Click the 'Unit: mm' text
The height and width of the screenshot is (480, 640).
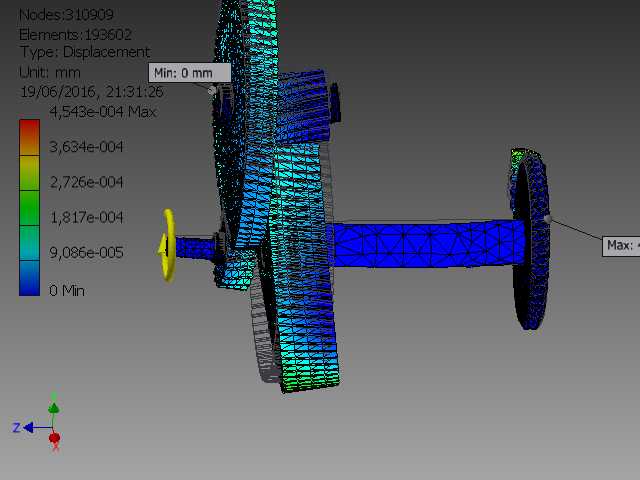tap(50, 73)
